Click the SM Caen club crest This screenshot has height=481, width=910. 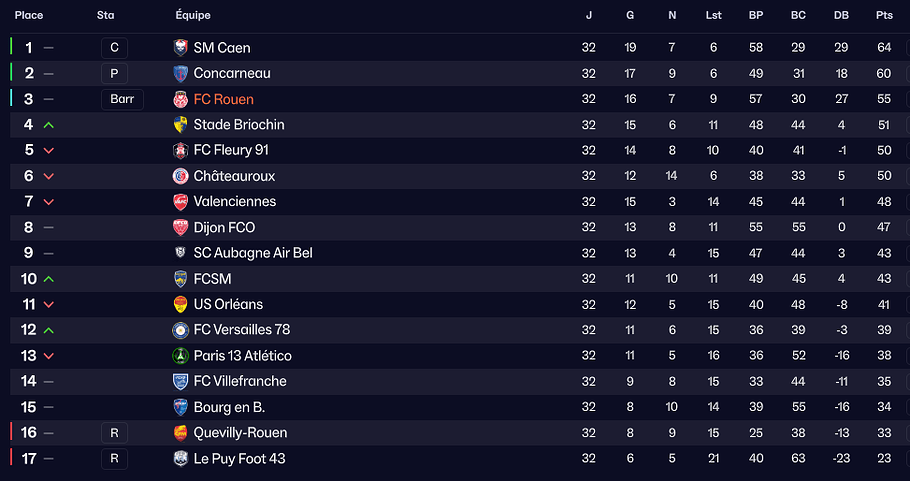pos(181,48)
